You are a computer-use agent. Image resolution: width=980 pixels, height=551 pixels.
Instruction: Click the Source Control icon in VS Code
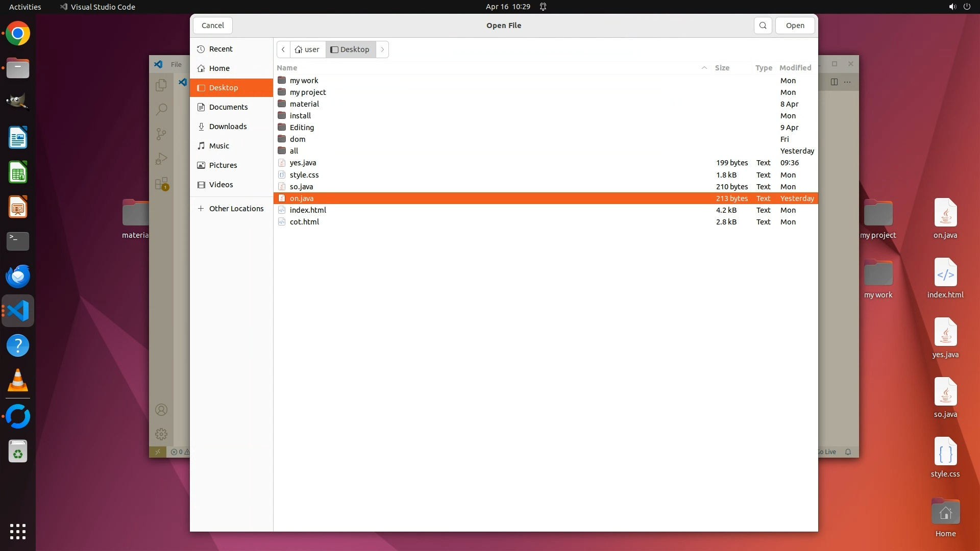[161, 134]
